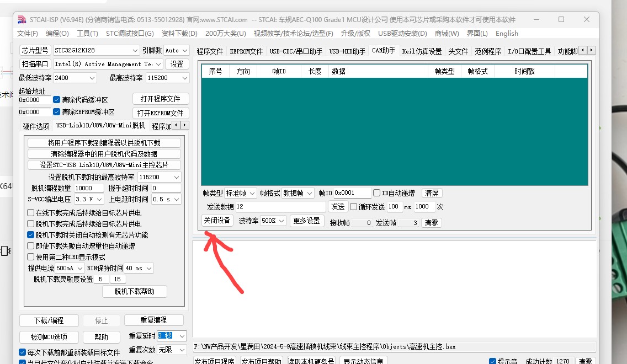Enable 使用第二种LED显示模式
The width and height of the screenshot is (627, 364).
[30, 257]
